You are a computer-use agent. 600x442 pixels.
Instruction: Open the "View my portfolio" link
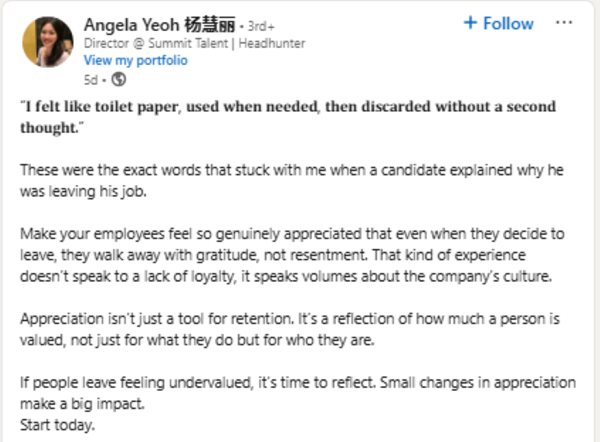click(136, 59)
